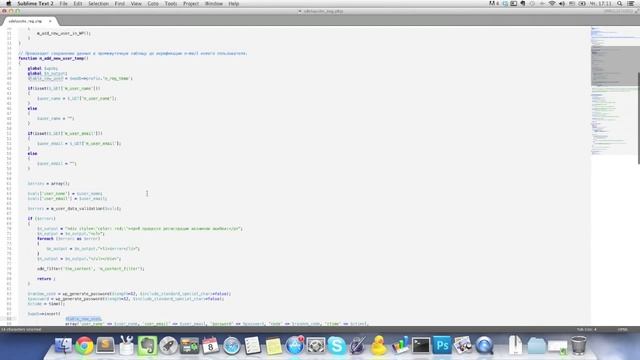The height and width of the screenshot is (360, 640).
Task: Click the add_filter('the_content' line
Action: click(91, 269)
